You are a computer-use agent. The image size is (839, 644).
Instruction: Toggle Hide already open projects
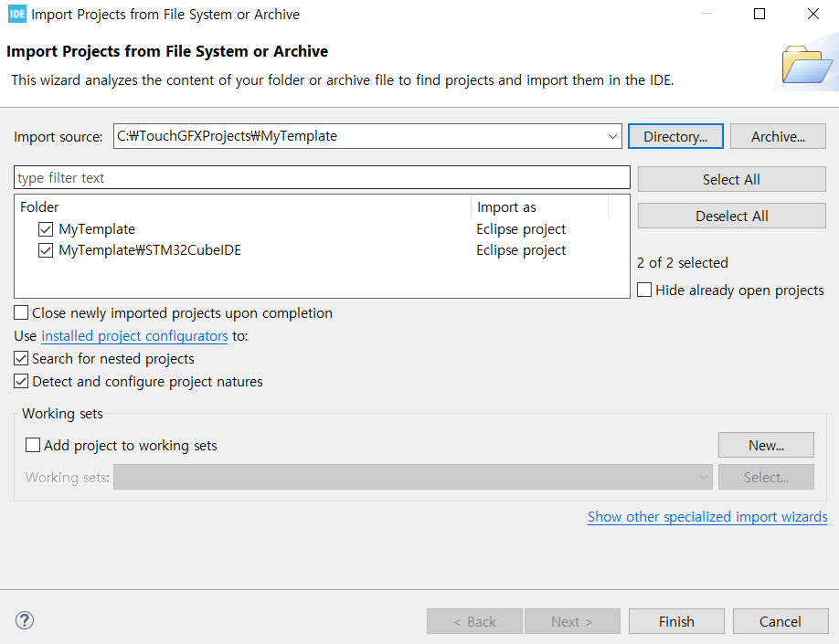(x=644, y=290)
